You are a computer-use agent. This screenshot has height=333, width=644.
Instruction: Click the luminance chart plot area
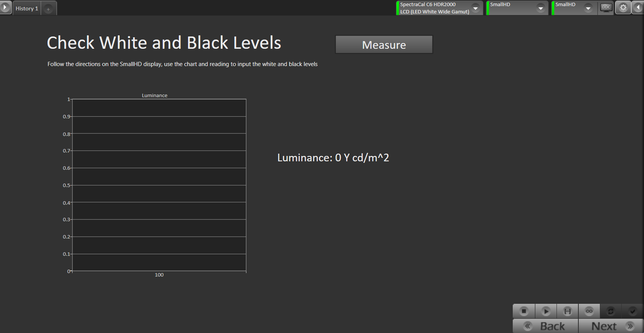pyautogui.click(x=159, y=185)
